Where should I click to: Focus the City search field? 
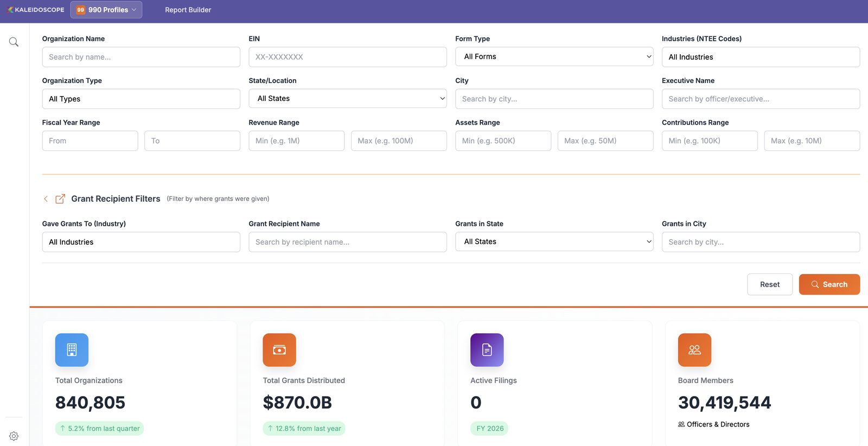(x=554, y=99)
